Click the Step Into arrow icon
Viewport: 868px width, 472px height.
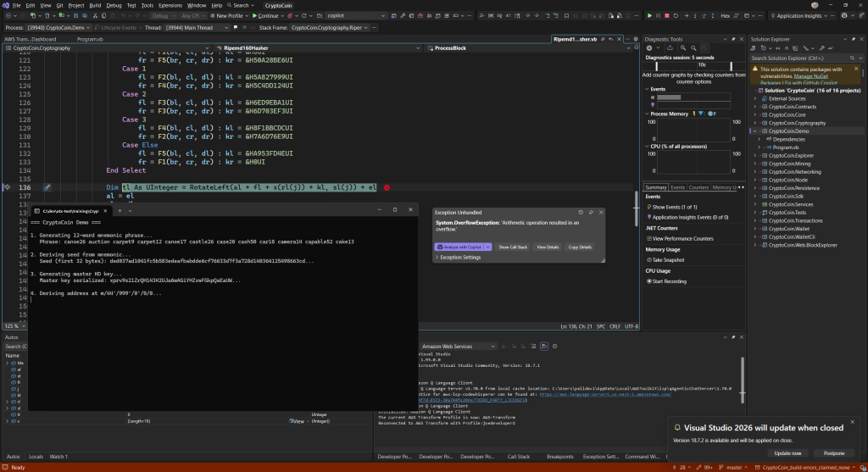695,16
